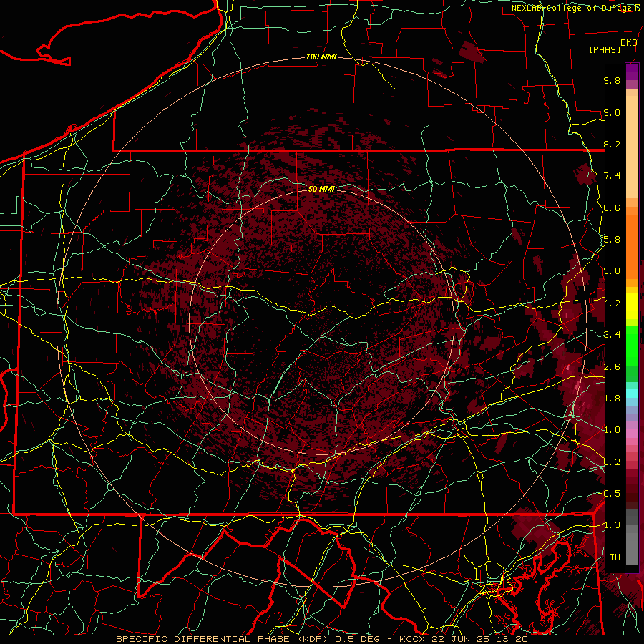Select the 5.8 value on the color scale
This screenshot has width=644, height=644.
coord(612,240)
